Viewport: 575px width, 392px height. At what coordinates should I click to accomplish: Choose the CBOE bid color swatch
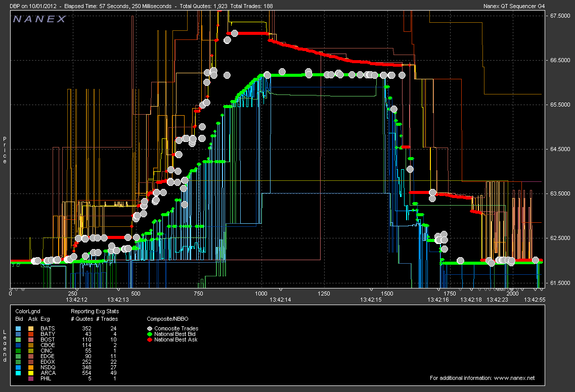[18, 345]
